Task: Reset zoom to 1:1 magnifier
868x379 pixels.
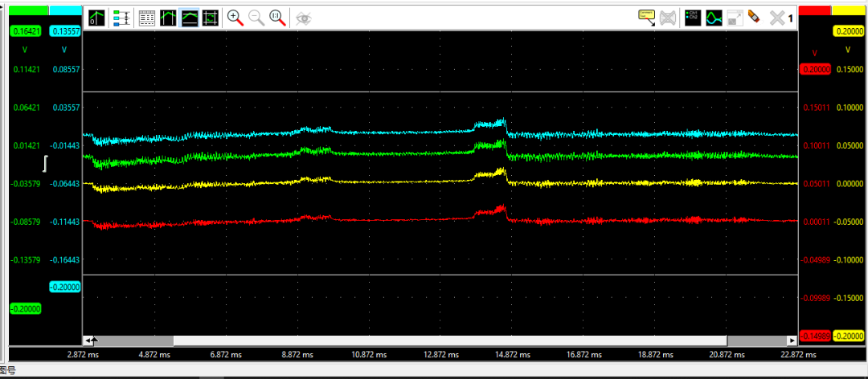Action: coord(278,18)
